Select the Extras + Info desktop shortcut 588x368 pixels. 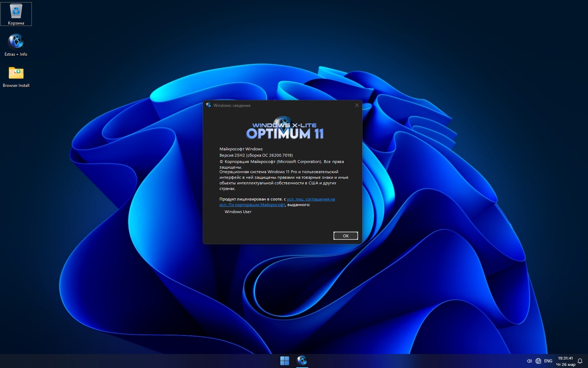[16, 45]
